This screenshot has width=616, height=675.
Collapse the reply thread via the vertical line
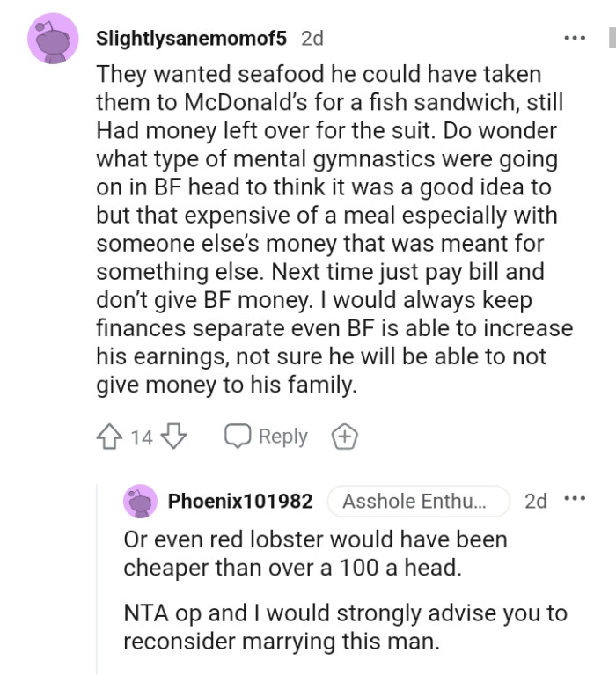99,581
